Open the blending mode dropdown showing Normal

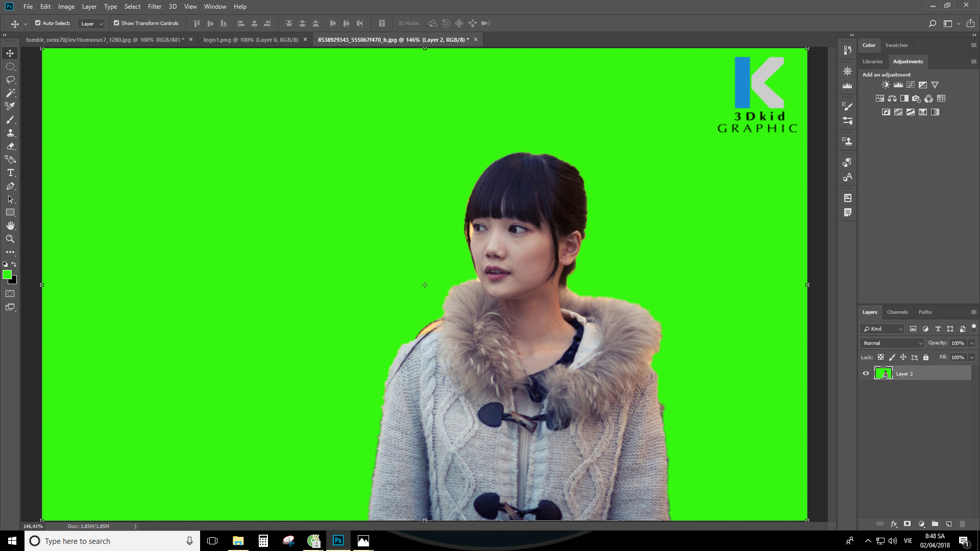tap(891, 343)
